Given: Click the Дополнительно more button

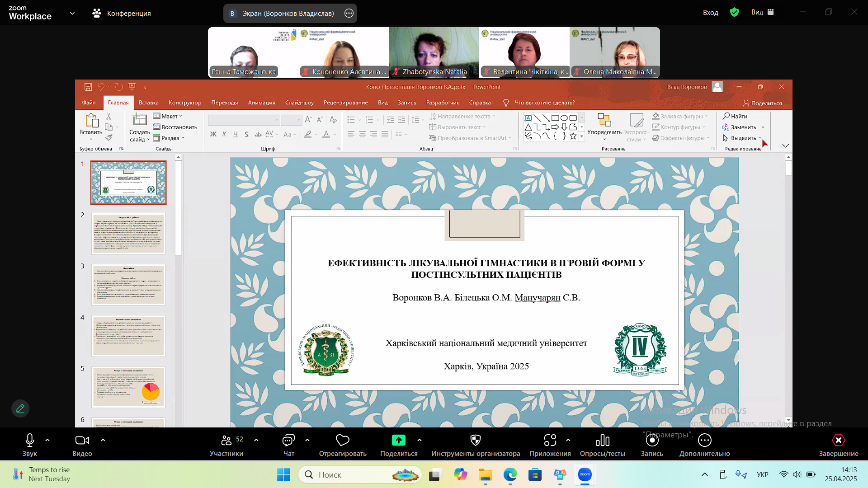Looking at the screenshot, I should click(x=704, y=445).
